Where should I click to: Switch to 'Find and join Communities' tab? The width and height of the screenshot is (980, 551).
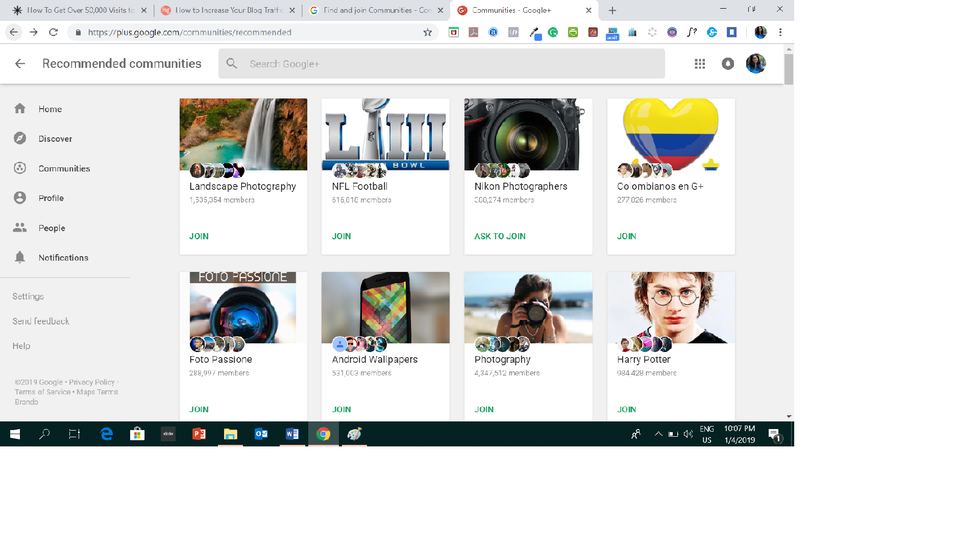point(377,10)
